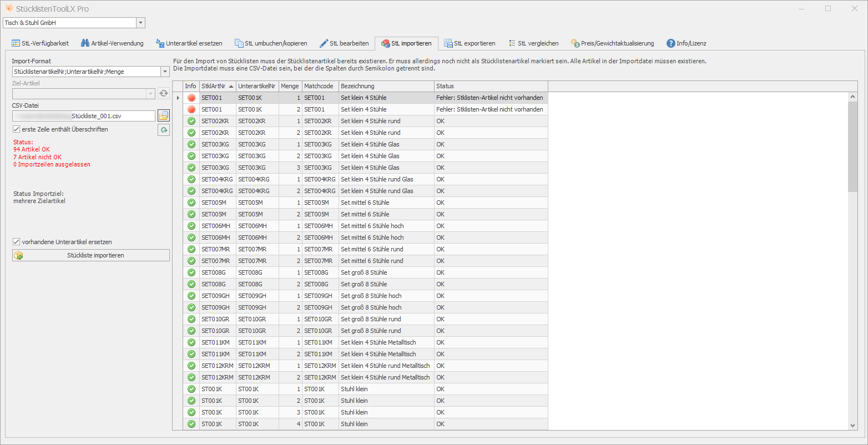This screenshot has width=868, height=445.
Task: Open Preis/Gewichtaktualisierung tab
Action: 613,43
